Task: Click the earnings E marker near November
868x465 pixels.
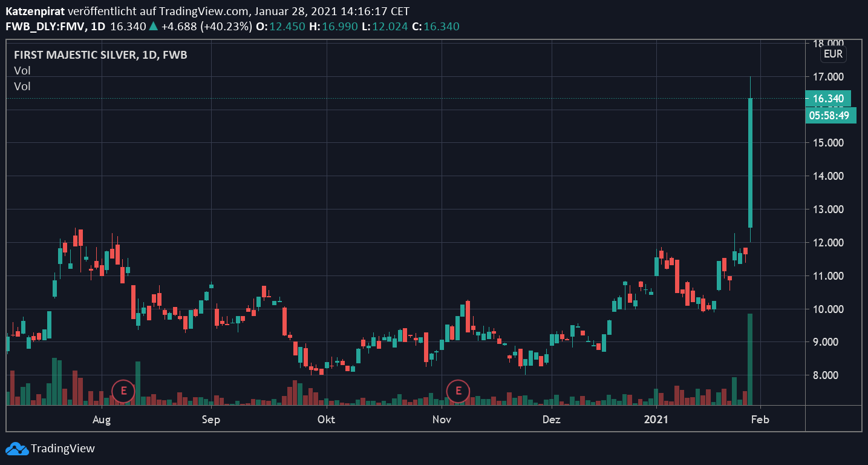Action: [458, 391]
